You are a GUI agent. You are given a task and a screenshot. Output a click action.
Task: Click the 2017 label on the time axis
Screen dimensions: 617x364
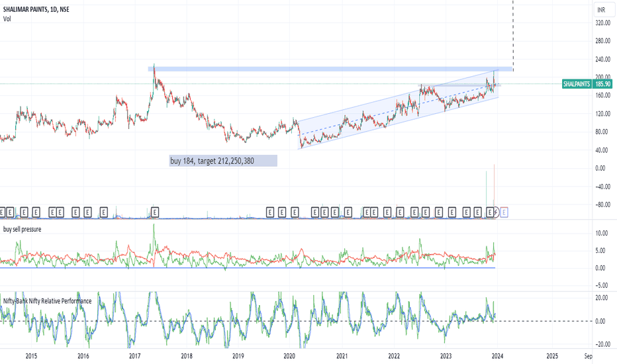pyautogui.click(x=135, y=356)
